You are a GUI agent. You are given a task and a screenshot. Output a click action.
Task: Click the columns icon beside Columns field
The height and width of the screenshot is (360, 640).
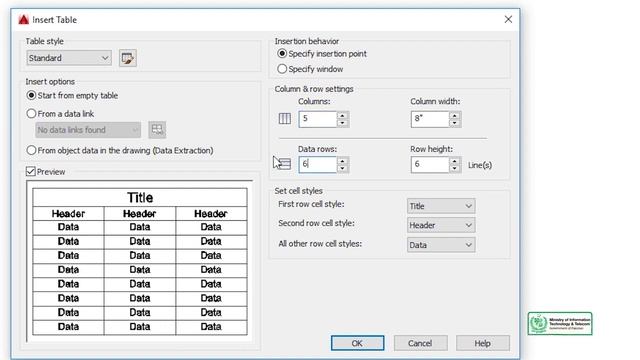point(285,119)
